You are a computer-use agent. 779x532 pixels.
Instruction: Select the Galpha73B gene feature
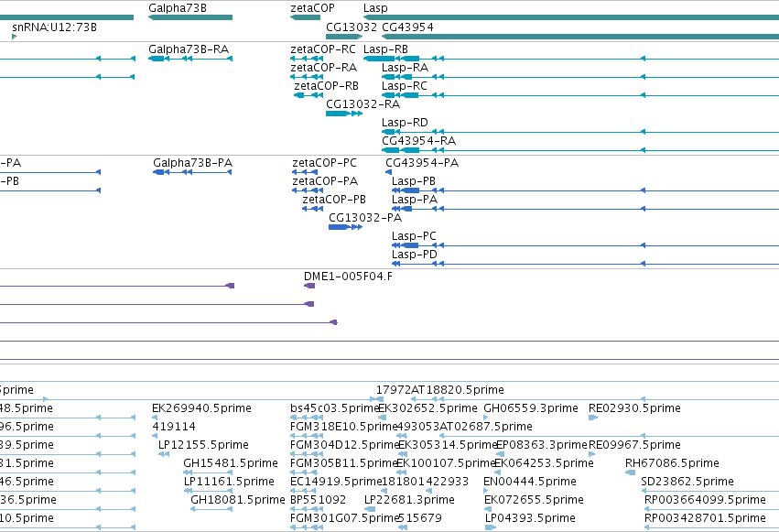click(x=190, y=17)
